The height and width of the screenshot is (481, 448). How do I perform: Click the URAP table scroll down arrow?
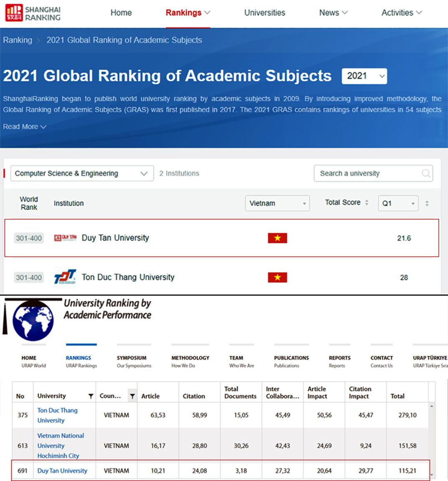(x=432, y=475)
